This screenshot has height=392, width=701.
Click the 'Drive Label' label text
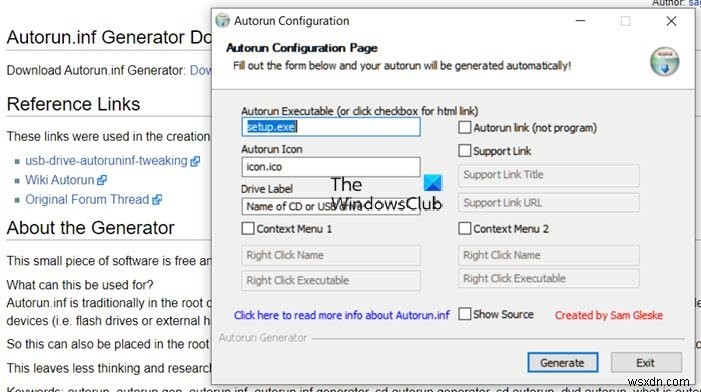point(267,189)
